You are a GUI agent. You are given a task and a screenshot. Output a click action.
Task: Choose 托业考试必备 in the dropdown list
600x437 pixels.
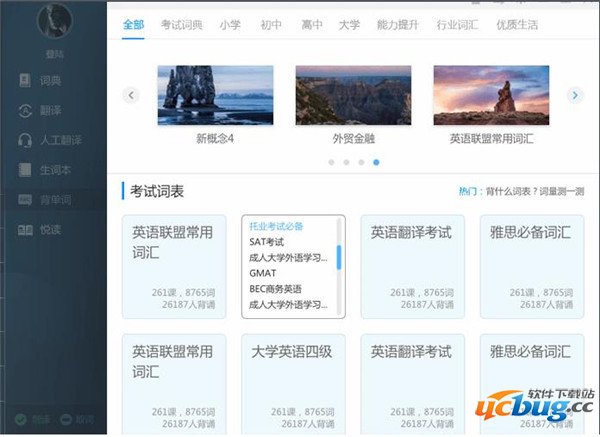[276, 226]
